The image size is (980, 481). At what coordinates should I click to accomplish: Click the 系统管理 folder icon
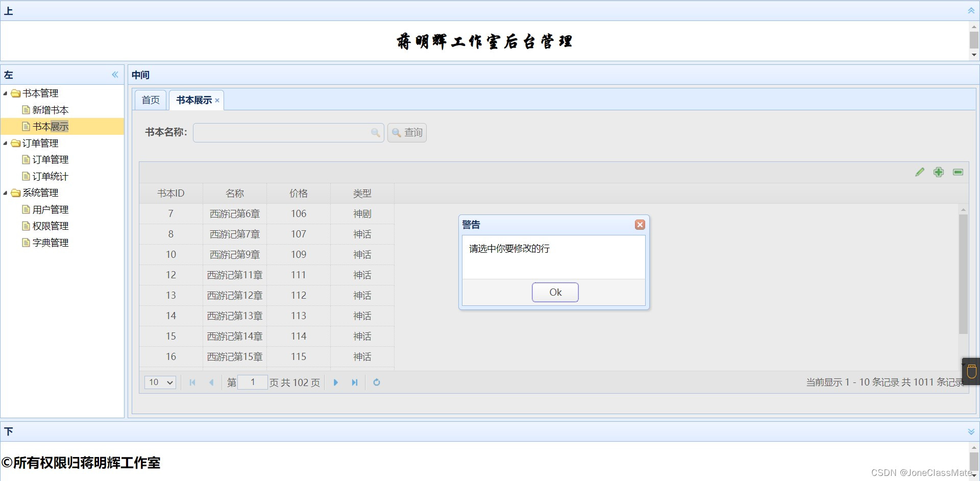click(x=16, y=193)
